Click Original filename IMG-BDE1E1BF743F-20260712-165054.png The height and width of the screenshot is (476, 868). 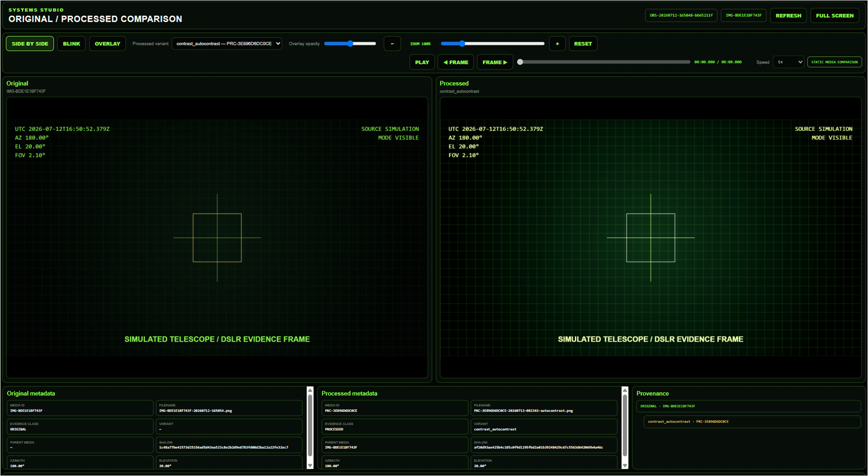click(x=195, y=411)
